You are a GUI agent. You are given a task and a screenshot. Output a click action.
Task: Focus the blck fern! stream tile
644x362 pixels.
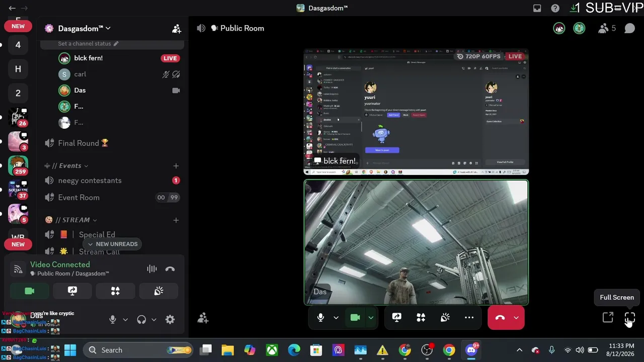pyautogui.click(x=416, y=112)
